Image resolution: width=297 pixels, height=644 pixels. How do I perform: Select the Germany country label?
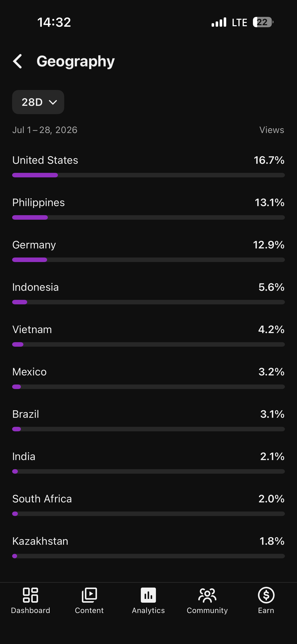point(34,245)
